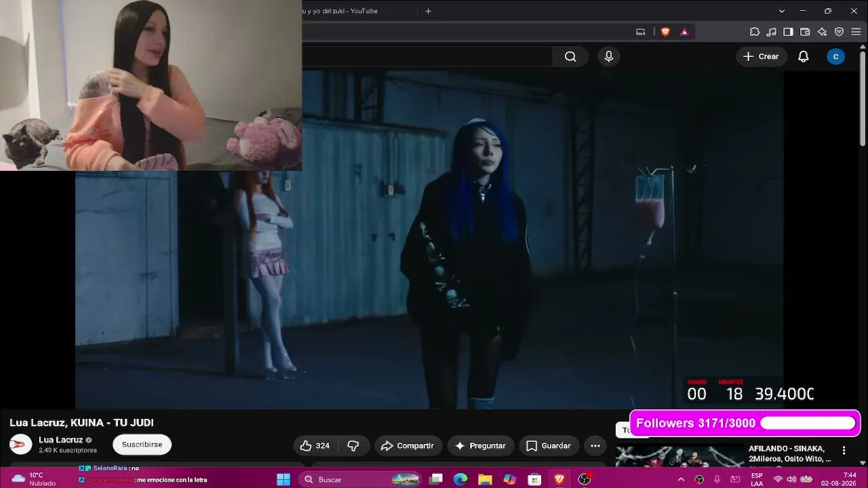Screen dimensions: 868x488
Task: Open Microsoft Store from the taskbar
Action: coord(534,479)
